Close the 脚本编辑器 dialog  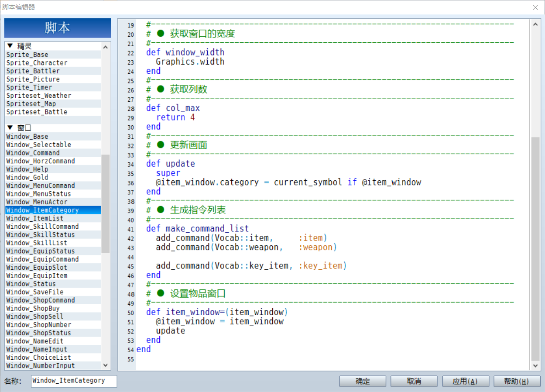pyautogui.click(x=535, y=7)
